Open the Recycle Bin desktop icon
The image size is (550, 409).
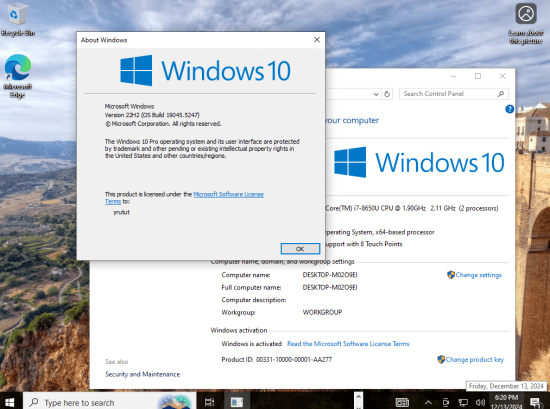click(x=18, y=19)
